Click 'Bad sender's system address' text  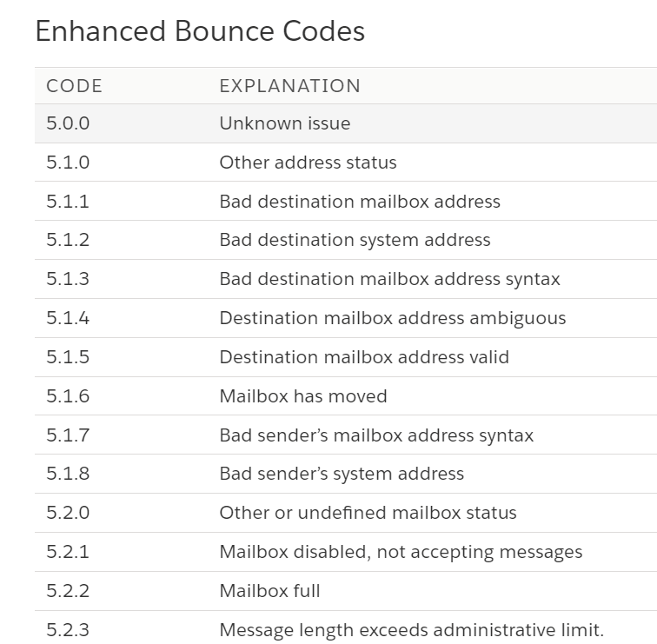click(x=342, y=474)
